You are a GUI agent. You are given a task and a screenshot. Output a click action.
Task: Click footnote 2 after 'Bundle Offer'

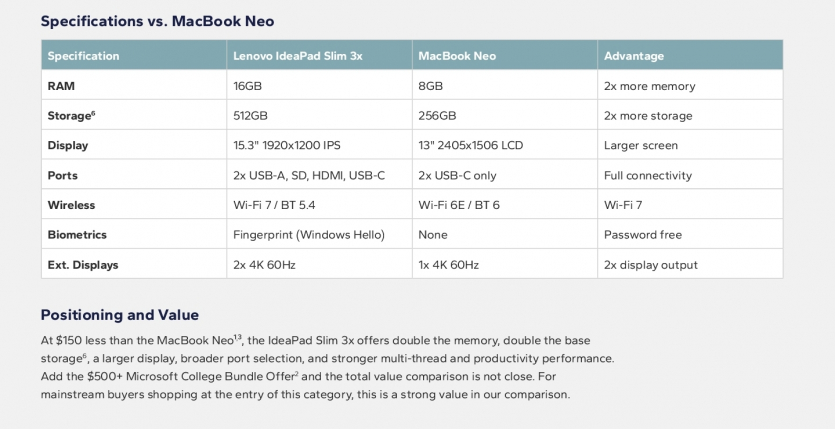pyautogui.click(x=297, y=373)
